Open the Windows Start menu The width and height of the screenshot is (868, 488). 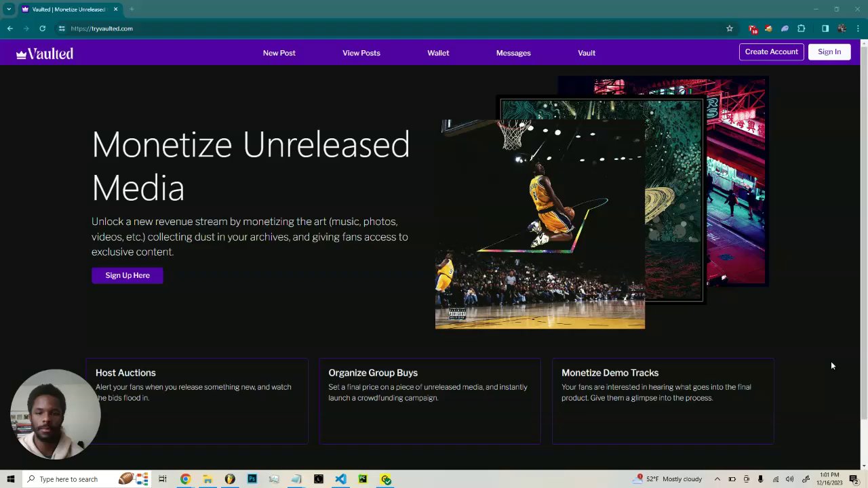coord(10,479)
